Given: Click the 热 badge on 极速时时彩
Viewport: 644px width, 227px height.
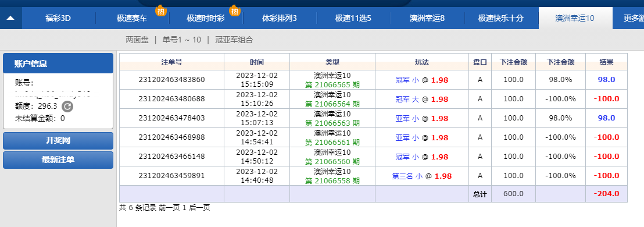Looking at the screenshot, I should click(234, 10).
